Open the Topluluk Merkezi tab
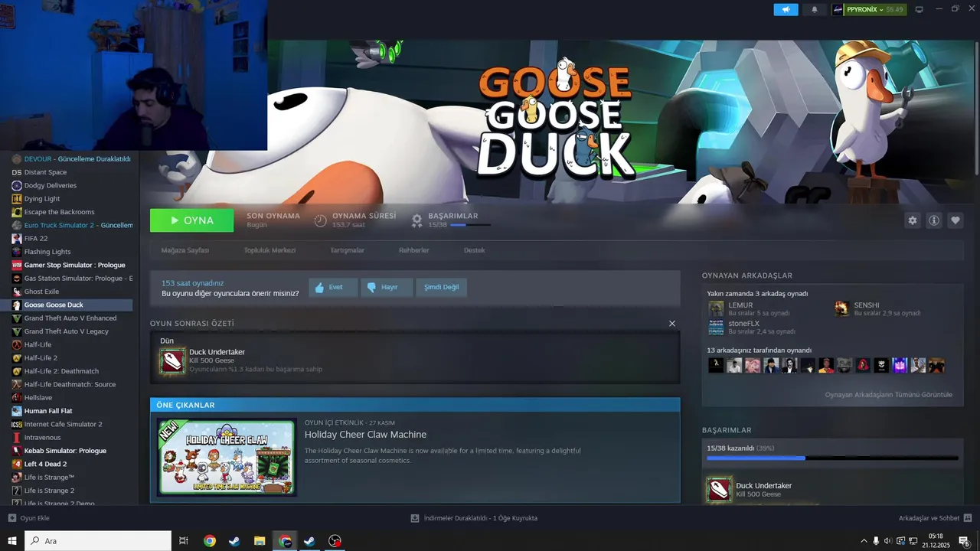The height and width of the screenshot is (551, 980). click(x=269, y=250)
